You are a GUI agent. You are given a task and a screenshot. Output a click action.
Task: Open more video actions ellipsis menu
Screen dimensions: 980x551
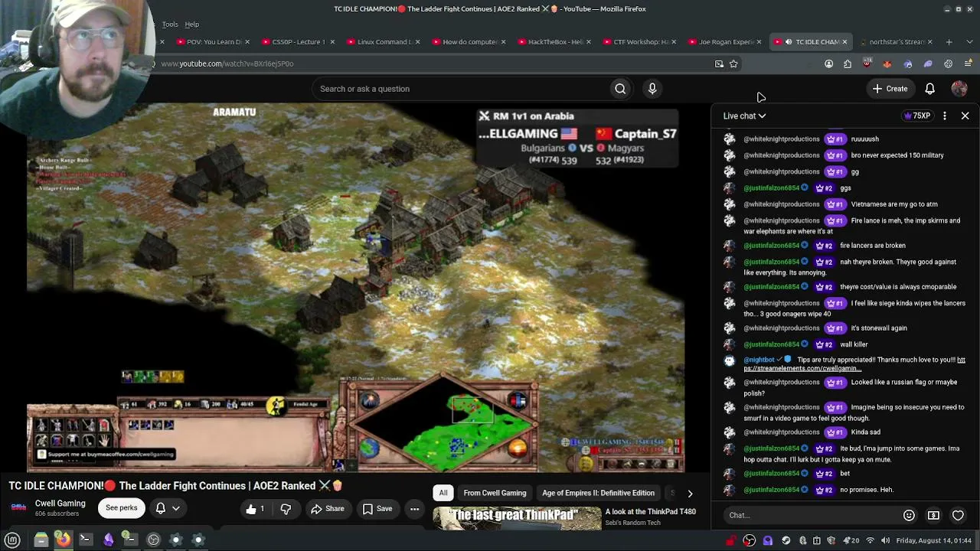coord(414,509)
